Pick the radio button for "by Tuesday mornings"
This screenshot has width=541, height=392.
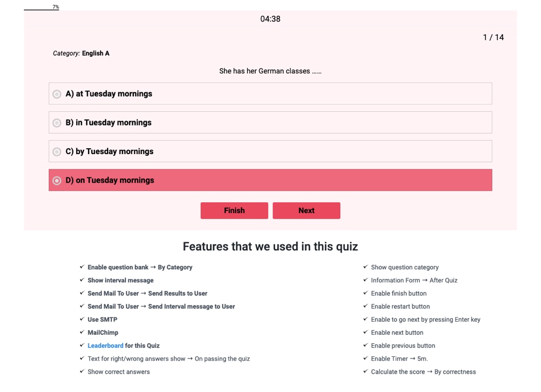coord(57,152)
